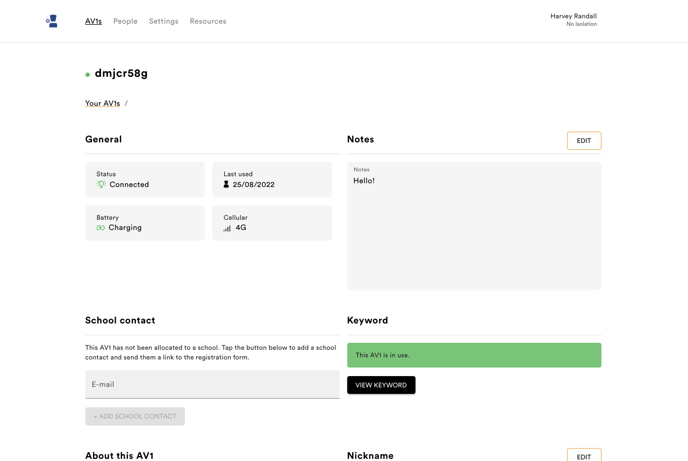Click the View Keyword button
688x461 pixels.
tap(381, 385)
